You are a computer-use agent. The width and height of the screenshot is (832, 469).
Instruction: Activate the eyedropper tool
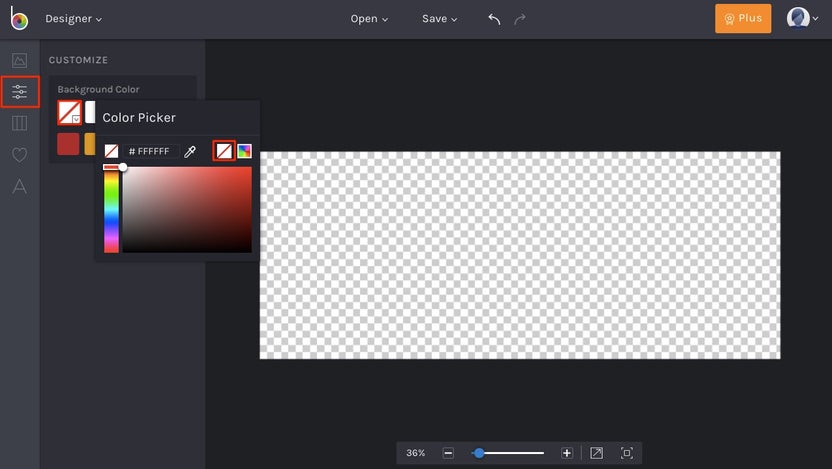(190, 152)
